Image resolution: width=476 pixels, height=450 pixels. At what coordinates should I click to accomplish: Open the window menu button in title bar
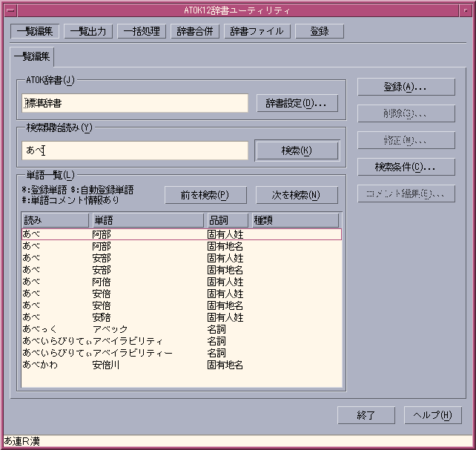point(10,10)
